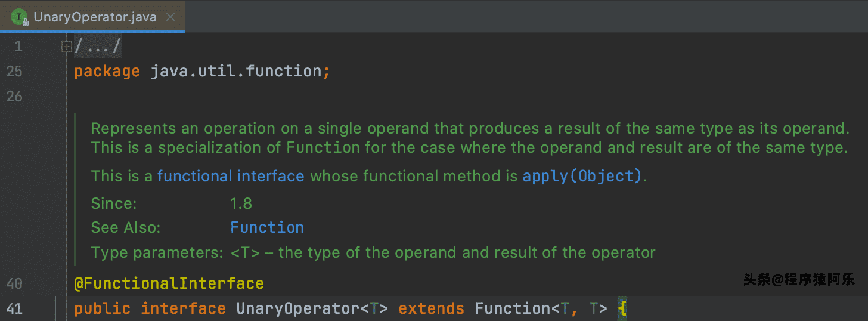Click line number 40 in the gutter
Viewport: 868px width, 321px height.
point(14,283)
